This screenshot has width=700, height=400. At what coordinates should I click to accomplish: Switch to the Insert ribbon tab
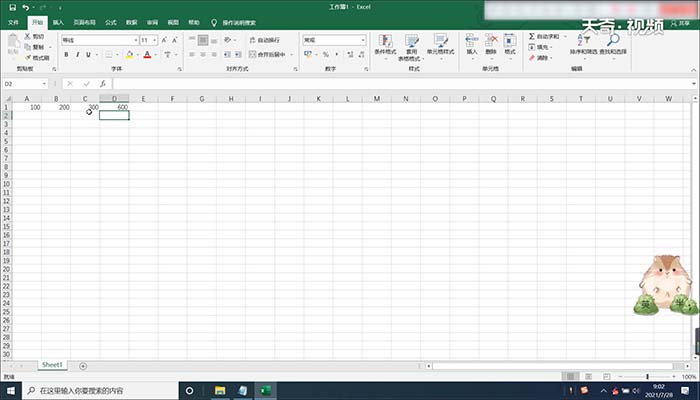pos(58,22)
